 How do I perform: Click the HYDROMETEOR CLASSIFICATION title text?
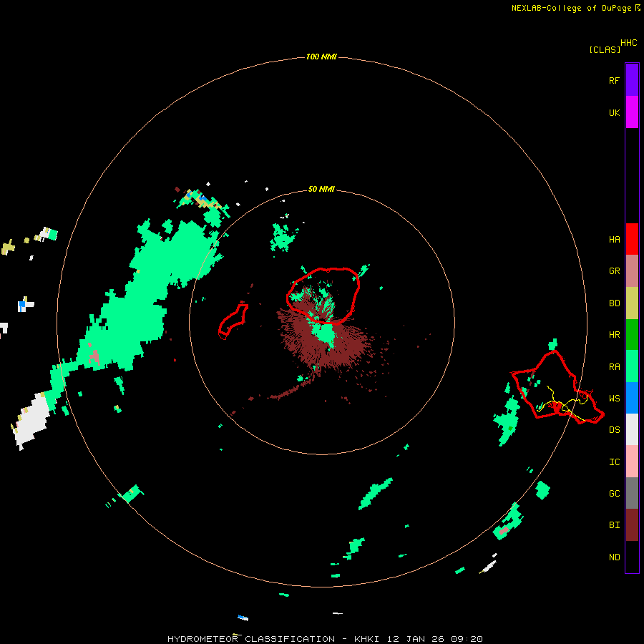[x=251, y=639]
